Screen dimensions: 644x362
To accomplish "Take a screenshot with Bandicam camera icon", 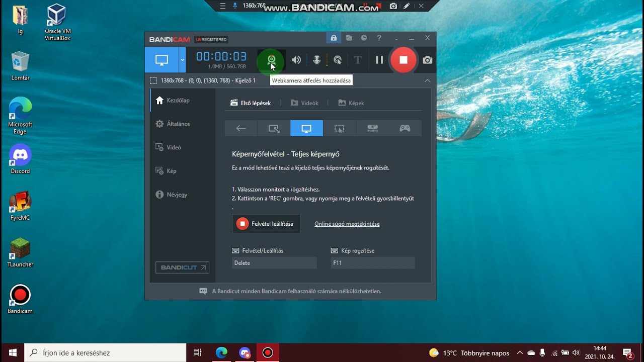I will 428,60.
